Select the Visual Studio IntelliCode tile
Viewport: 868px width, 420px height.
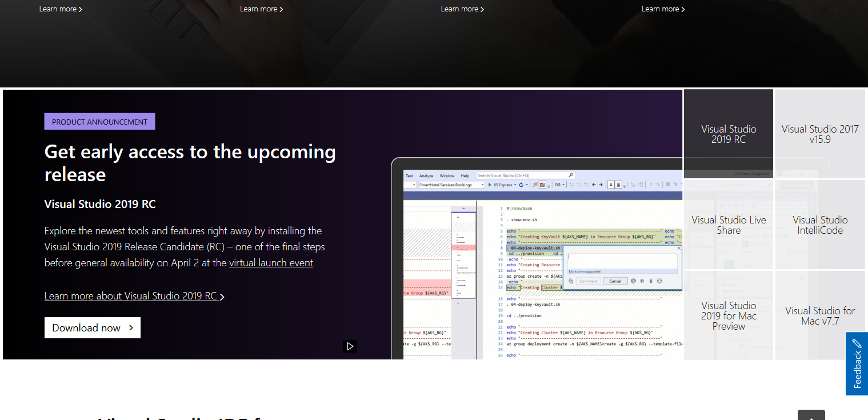(x=820, y=225)
